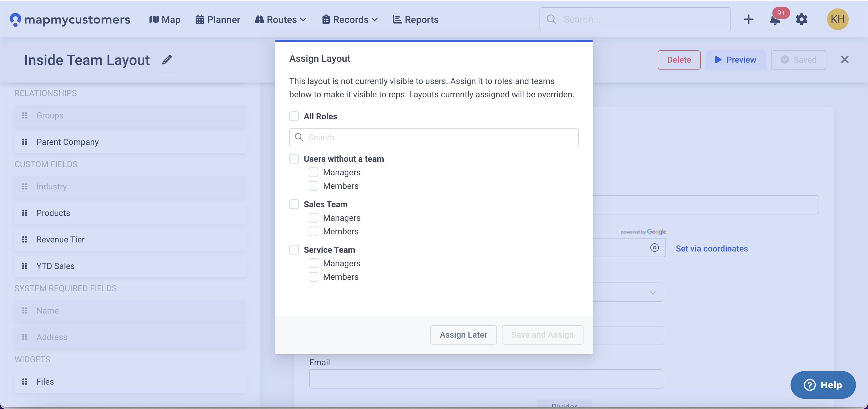Screen dimensions: 868x409
Task: Open the Map view
Action: coord(165,20)
